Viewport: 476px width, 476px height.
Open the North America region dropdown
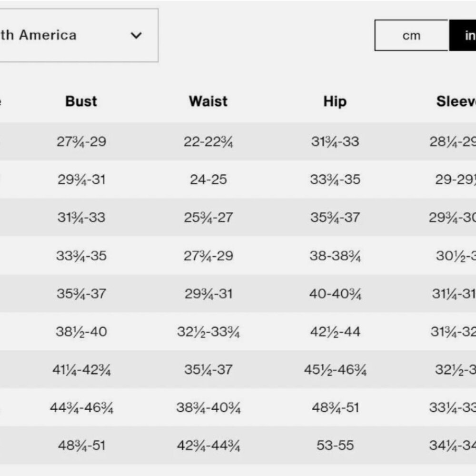coord(79,35)
